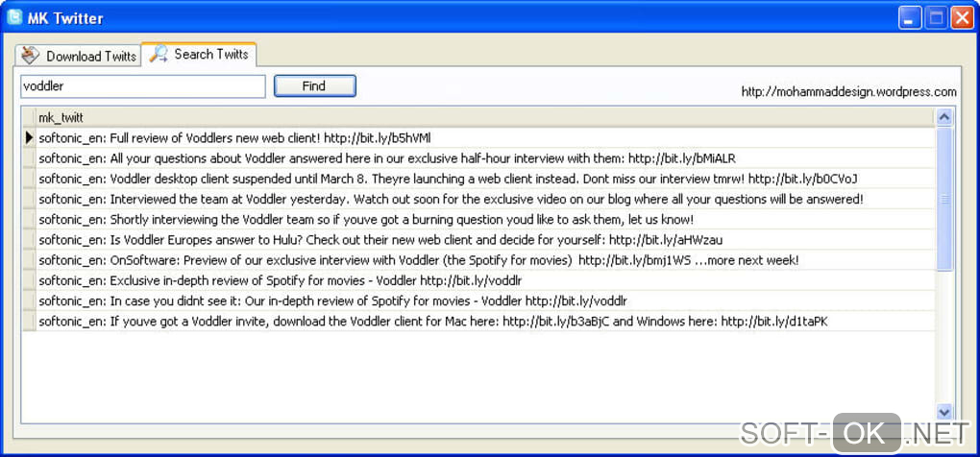Click the MK Twitter bird icon in title bar
Viewport: 980px width, 457px height.
pos(14,17)
